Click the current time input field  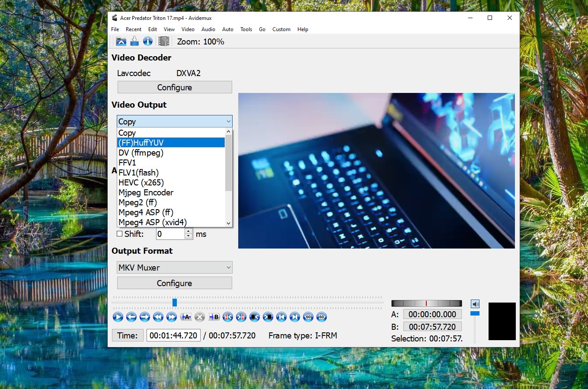173,335
